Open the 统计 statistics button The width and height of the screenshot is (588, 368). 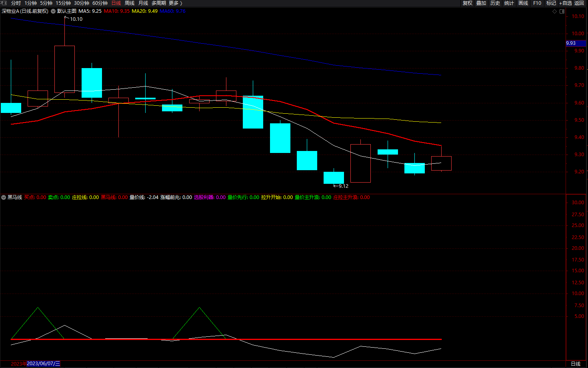point(509,3)
